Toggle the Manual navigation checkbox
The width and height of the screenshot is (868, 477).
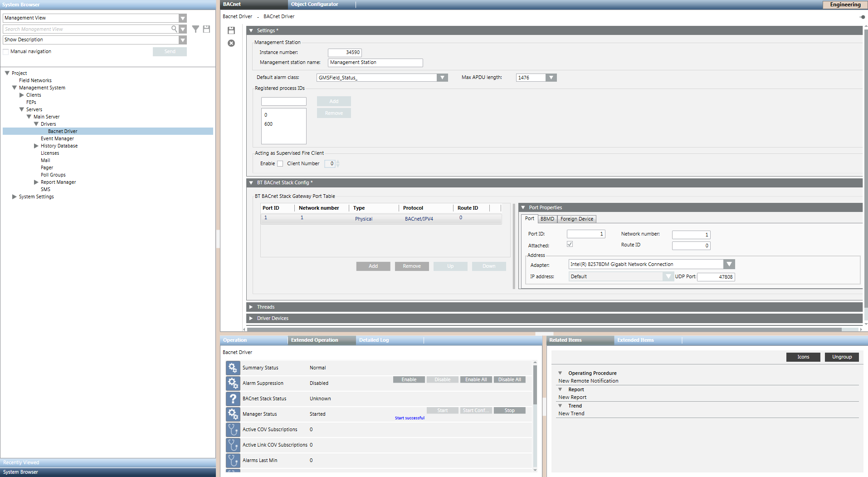(5, 51)
